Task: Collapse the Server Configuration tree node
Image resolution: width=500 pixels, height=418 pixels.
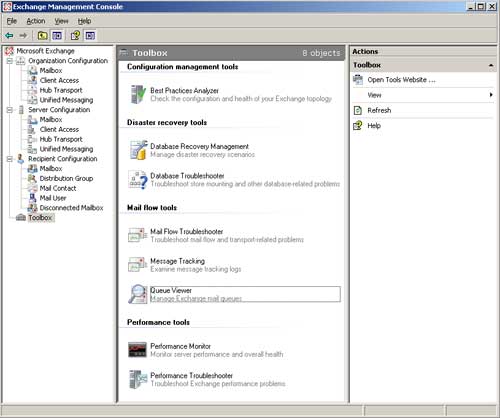Action: (x=10, y=110)
